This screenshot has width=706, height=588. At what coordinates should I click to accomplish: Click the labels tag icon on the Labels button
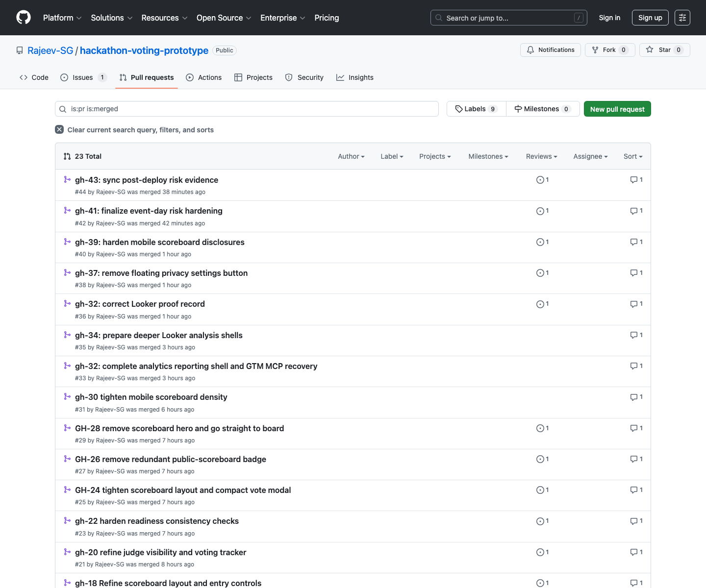coord(459,109)
